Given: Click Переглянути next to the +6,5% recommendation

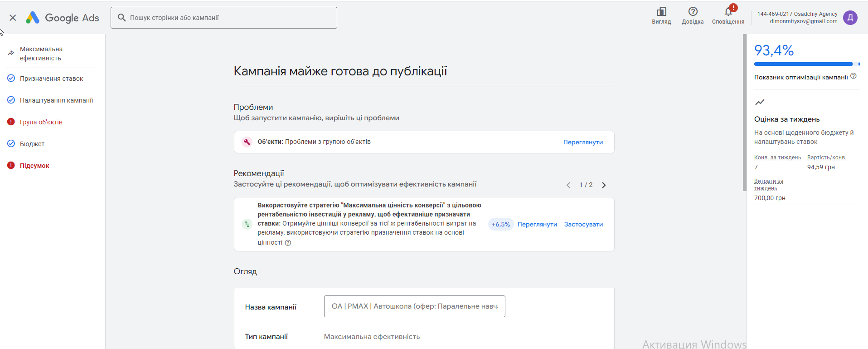Looking at the screenshot, I should pos(537,224).
